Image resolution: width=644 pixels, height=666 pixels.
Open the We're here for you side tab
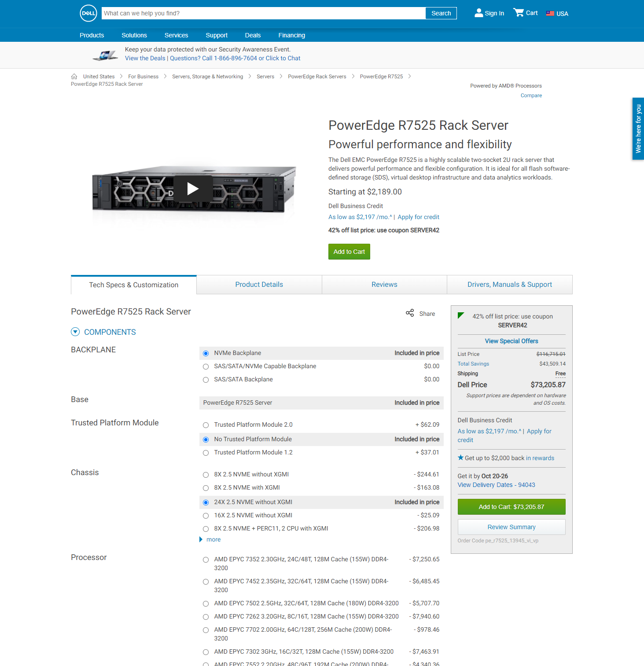pos(638,129)
